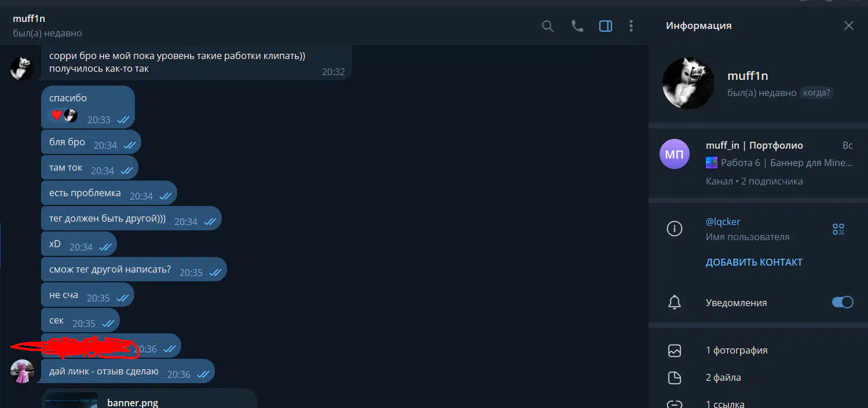Open the banner.png file thumbnail
Viewport: 868px width, 408px height.
71,400
